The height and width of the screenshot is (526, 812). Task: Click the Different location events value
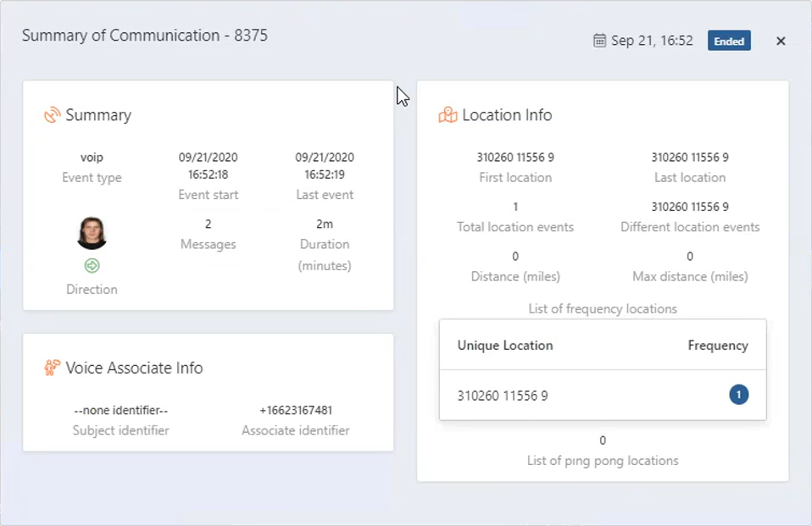[x=690, y=207]
